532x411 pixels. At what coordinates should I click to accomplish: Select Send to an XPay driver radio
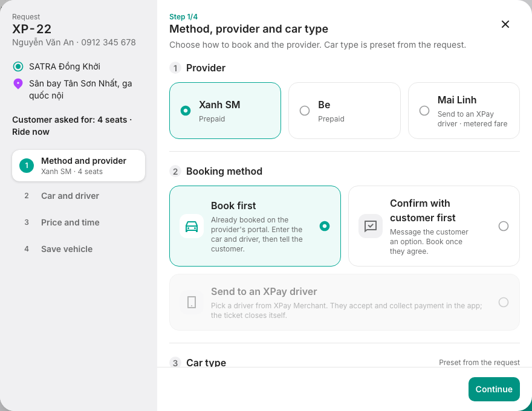point(504,302)
